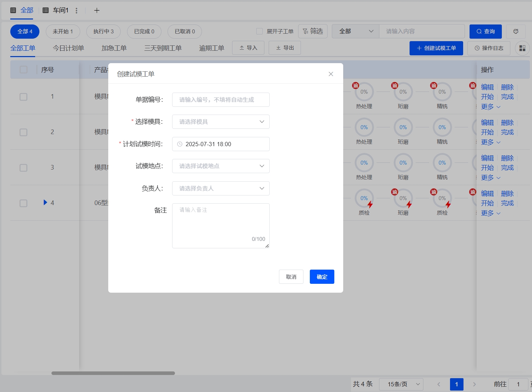This screenshot has height=392, width=532.
Task: Click the print icon button beside 查询
Action: (516, 31)
